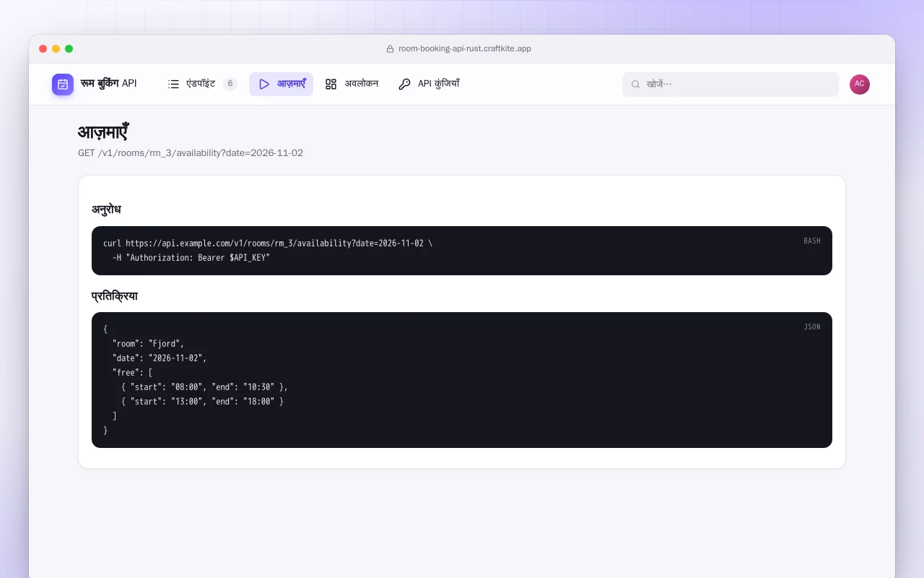The image size is (924, 578).
Task: Go to the API कुंजियाँ tab
Action: (429, 84)
